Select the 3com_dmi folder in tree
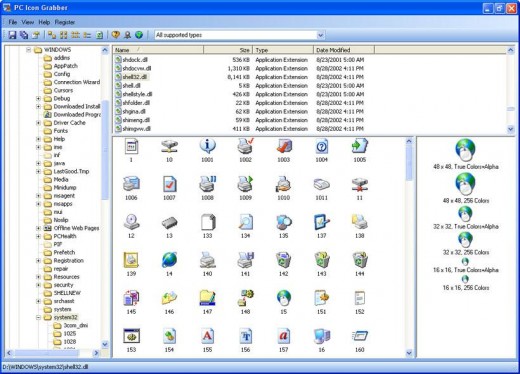The height and width of the screenshot is (374, 520). 75,325
